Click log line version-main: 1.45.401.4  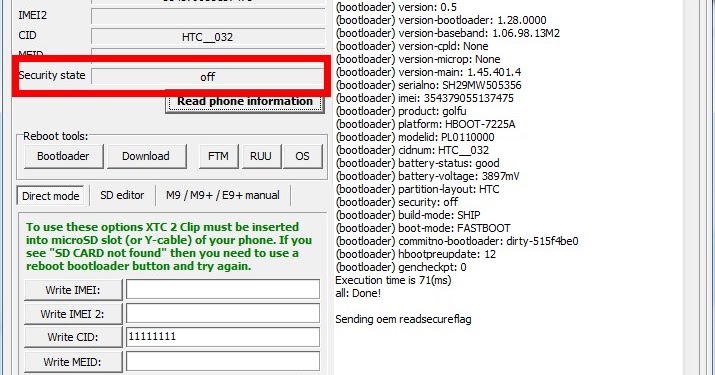click(428, 72)
